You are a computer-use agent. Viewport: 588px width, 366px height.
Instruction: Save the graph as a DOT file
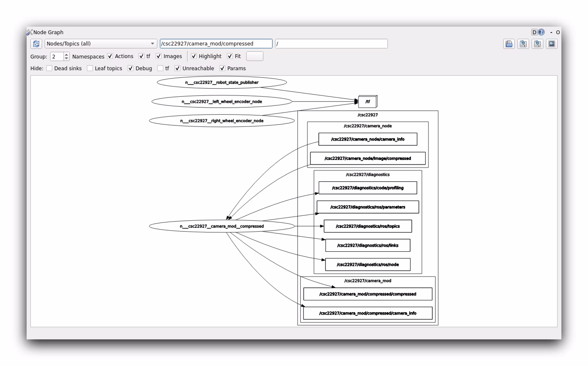523,44
